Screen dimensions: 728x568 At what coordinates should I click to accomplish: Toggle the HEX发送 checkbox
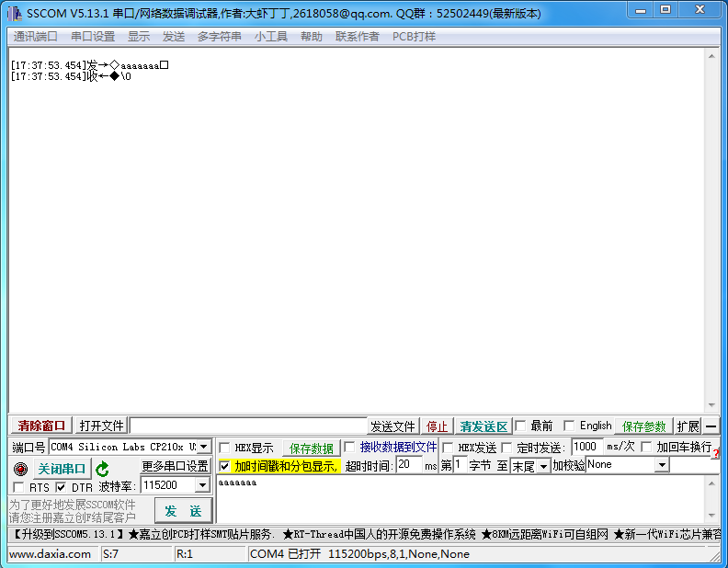[448, 448]
